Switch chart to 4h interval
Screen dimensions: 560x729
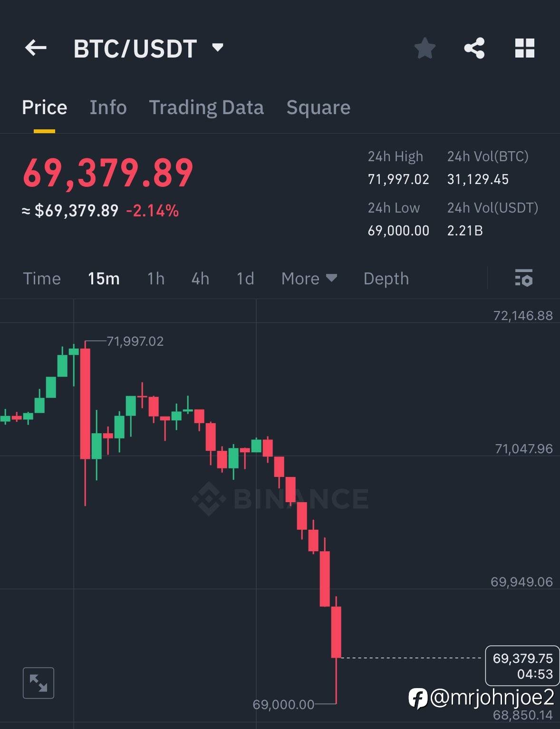[200, 279]
